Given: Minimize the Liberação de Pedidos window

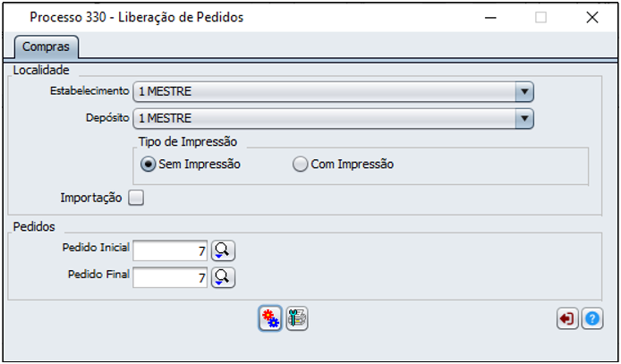Looking at the screenshot, I should click(x=490, y=17).
